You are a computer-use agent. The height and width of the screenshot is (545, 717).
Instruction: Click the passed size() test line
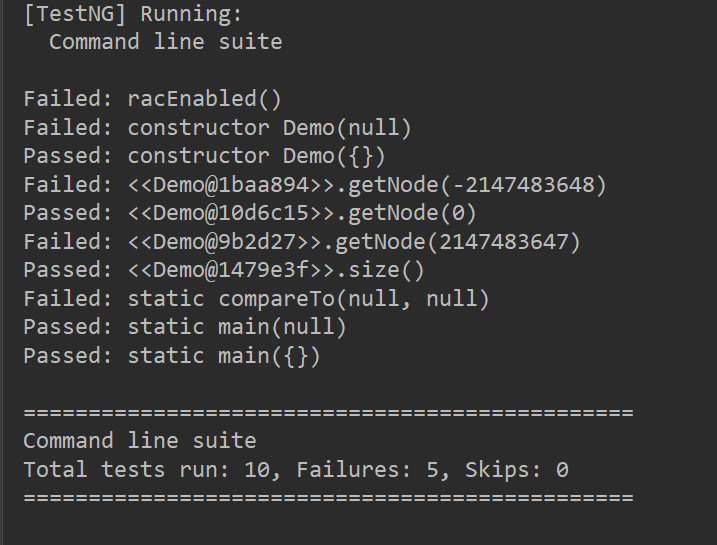click(224, 270)
